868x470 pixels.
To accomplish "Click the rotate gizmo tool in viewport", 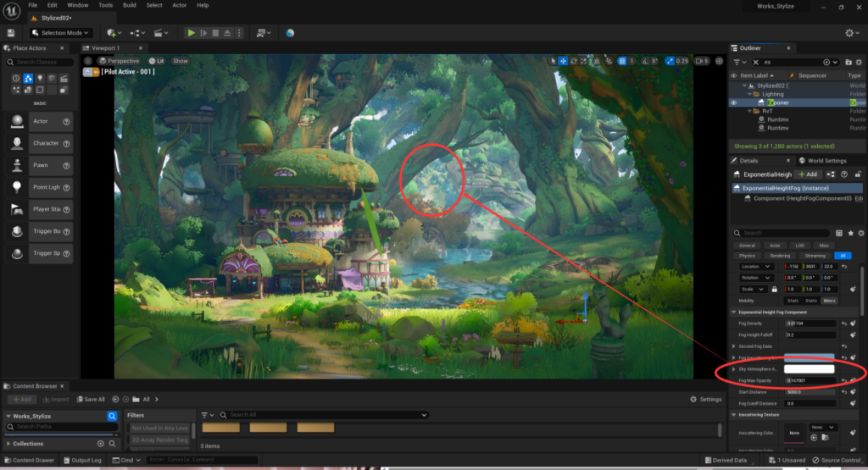I will (x=574, y=61).
